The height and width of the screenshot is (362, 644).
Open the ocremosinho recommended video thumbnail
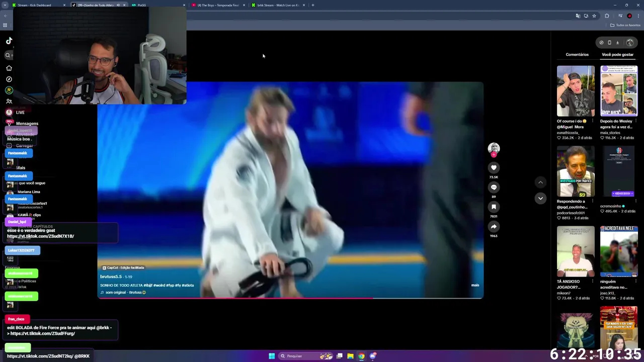pos(619,171)
